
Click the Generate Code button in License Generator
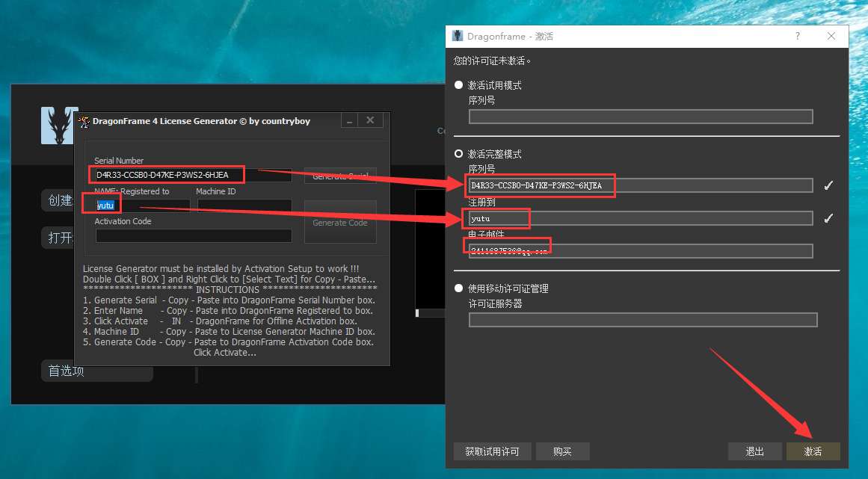pos(340,223)
